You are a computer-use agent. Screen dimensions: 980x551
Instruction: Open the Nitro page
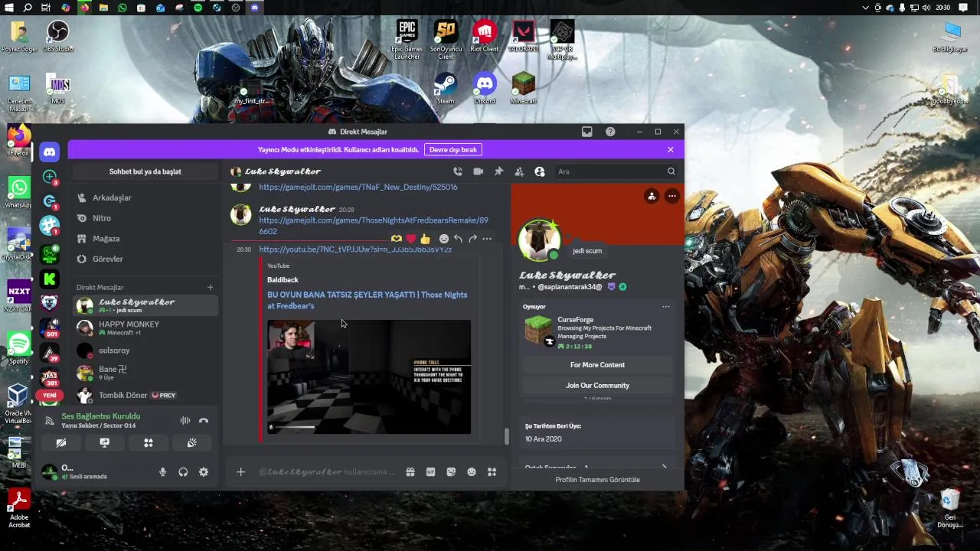(x=145, y=218)
